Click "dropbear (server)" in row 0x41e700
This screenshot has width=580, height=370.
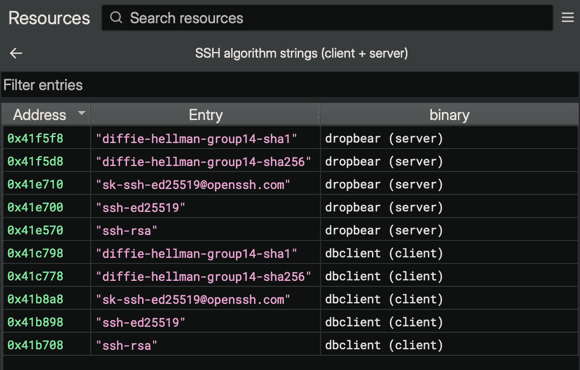click(384, 207)
